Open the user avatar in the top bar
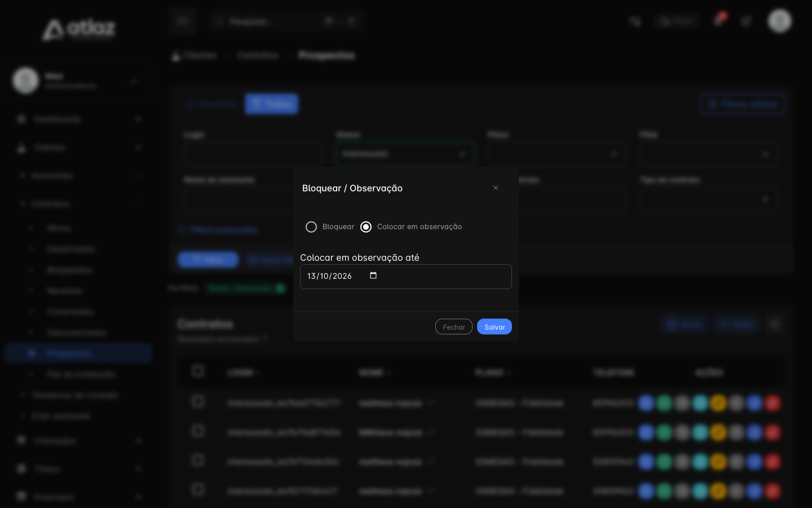 click(x=780, y=21)
